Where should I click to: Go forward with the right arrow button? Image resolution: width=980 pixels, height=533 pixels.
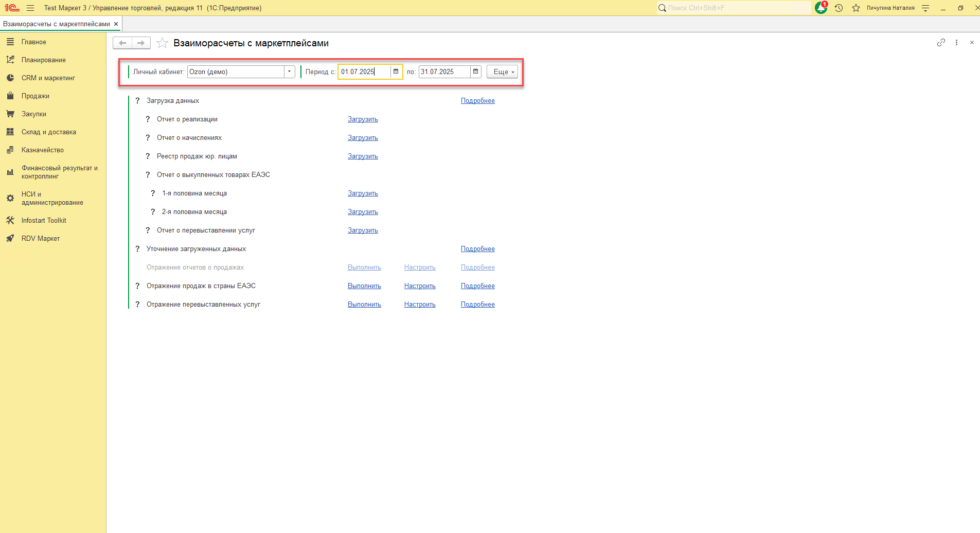tap(141, 43)
